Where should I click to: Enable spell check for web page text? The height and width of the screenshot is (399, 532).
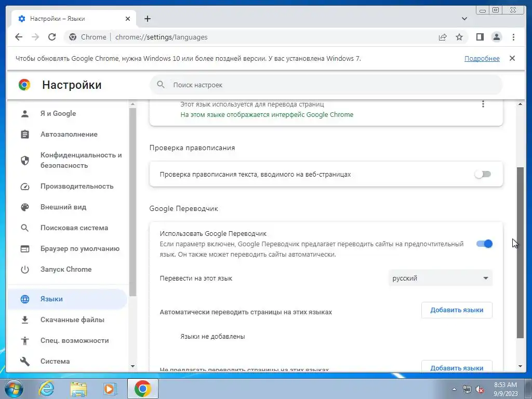[x=483, y=175]
